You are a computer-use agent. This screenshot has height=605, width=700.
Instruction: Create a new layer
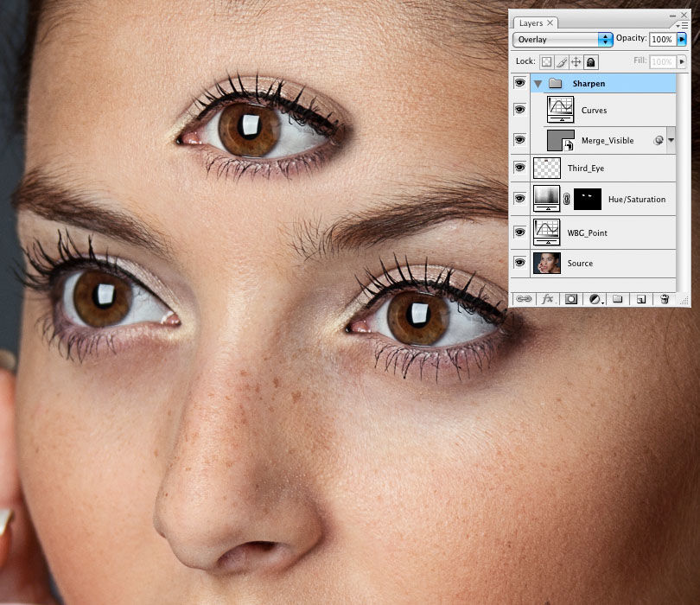click(641, 299)
